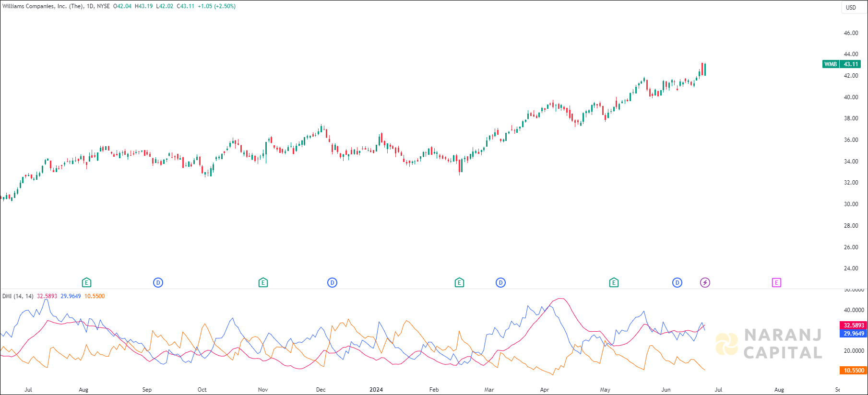
Task: Click the blue 29.9649 value in DMI legend
Action: [x=71, y=296]
